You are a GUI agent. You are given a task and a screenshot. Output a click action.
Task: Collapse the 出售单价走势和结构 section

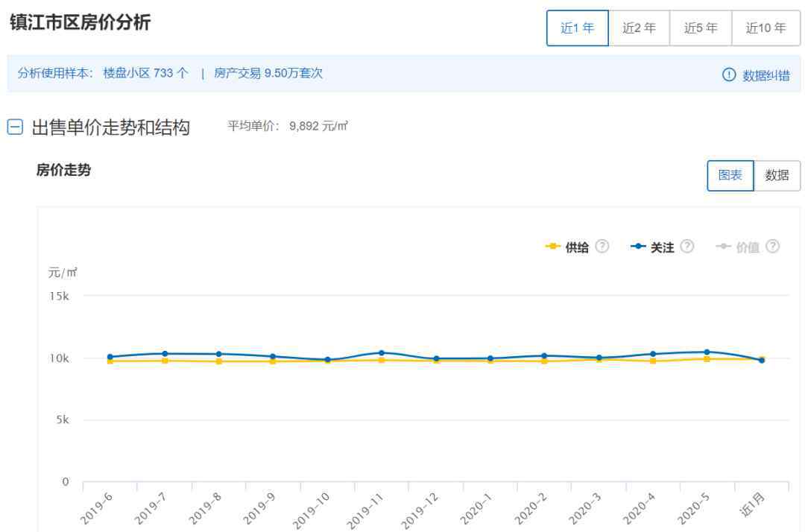click(15, 127)
